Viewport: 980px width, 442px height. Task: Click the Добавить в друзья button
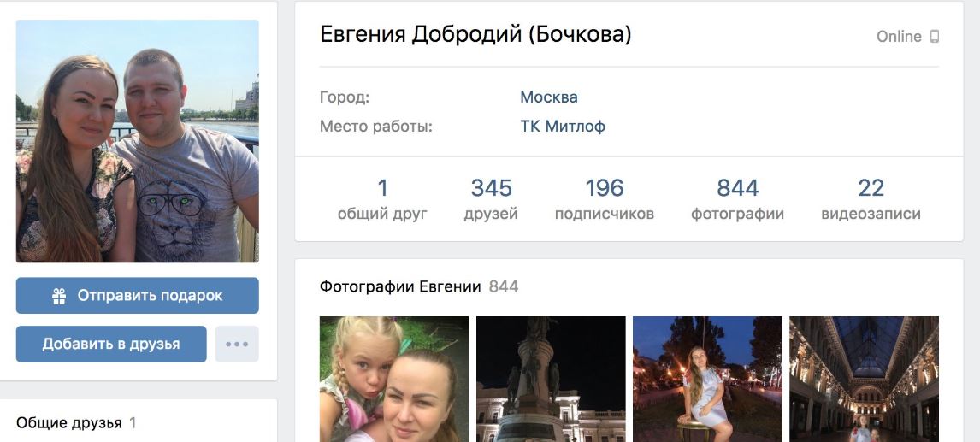coord(111,344)
